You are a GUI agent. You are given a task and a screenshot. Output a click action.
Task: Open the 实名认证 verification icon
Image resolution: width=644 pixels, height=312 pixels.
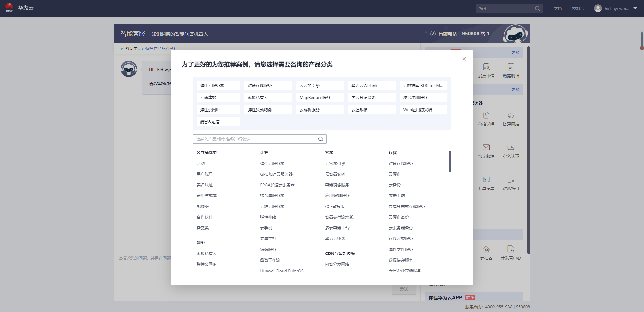pyautogui.click(x=511, y=150)
